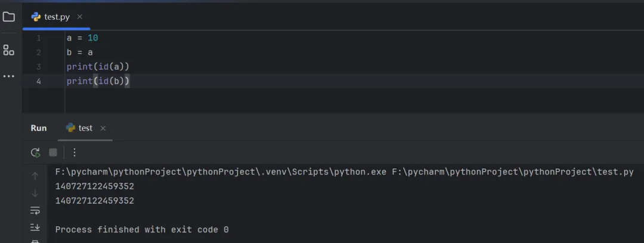This screenshot has width=644, height=243.
Task: Switch to the test.py editor tab
Action: (57, 17)
